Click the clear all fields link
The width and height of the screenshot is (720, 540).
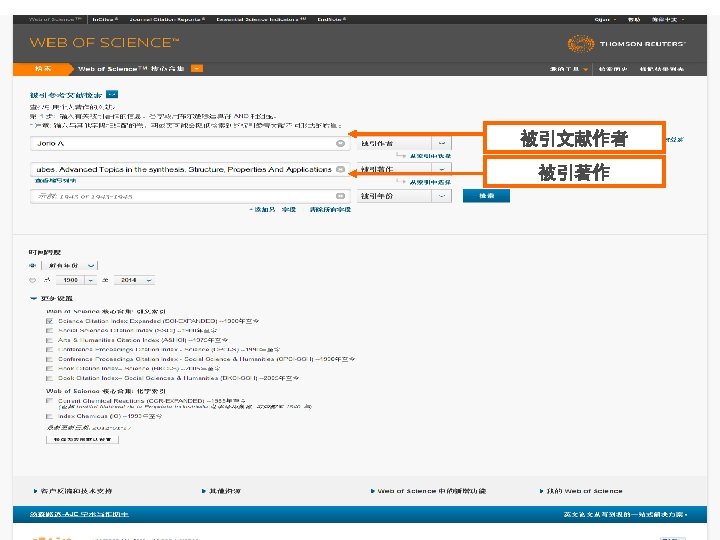[x=330, y=209]
